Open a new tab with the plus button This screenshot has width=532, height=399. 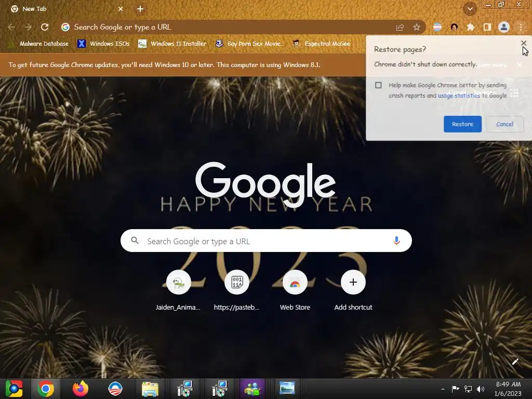coord(140,9)
